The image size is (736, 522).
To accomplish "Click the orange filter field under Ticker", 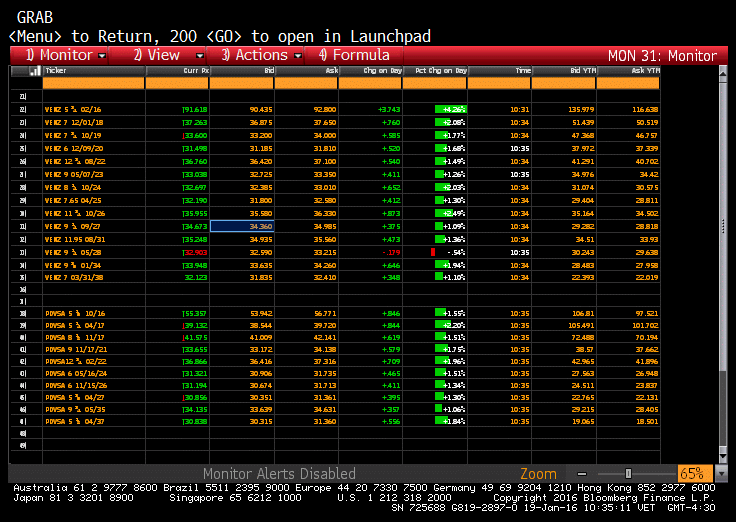I will [x=93, y=84].
